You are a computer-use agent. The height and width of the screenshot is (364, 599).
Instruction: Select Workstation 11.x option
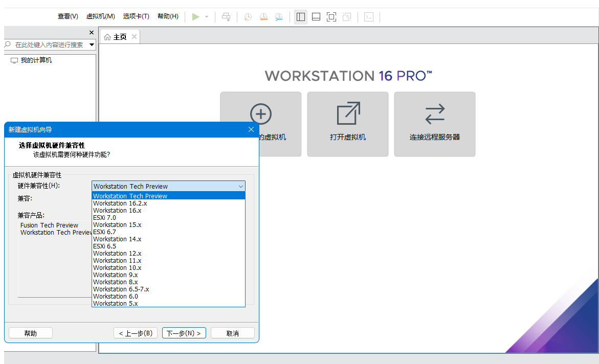pyautogui.click(x=168, y=261)
